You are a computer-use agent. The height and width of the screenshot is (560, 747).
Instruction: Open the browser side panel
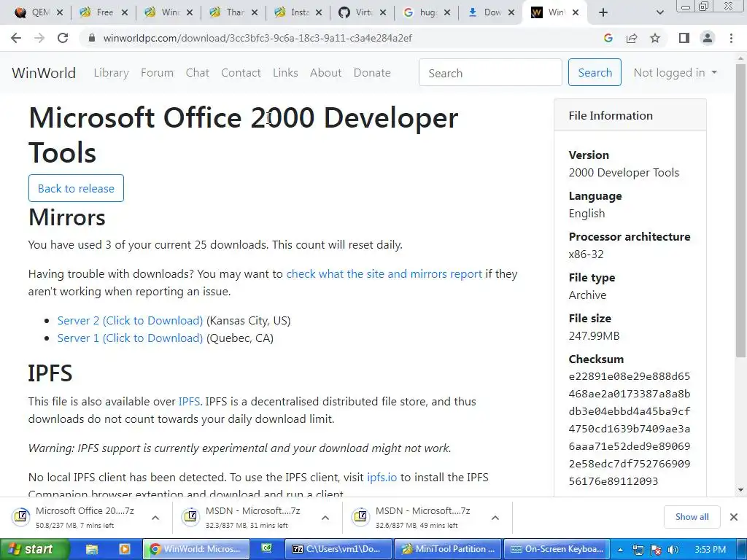pos(684,38)
